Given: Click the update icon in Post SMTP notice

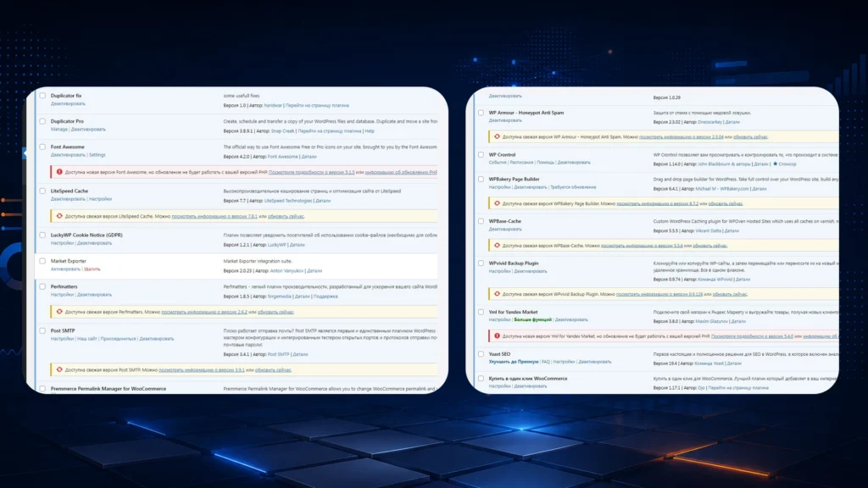Looking at the screenshot, I should [x=59, y=369].
